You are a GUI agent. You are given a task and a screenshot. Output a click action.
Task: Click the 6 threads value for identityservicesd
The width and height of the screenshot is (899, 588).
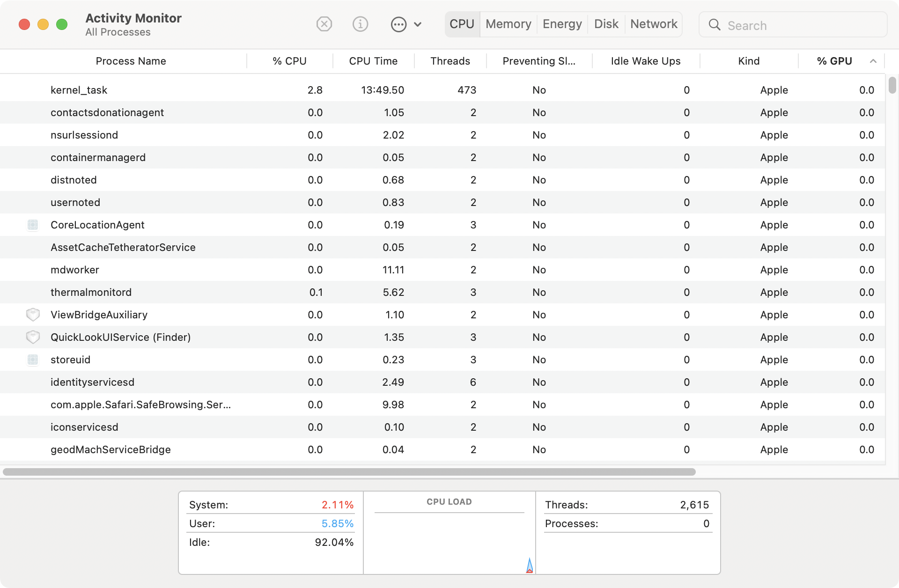point(473,382)
